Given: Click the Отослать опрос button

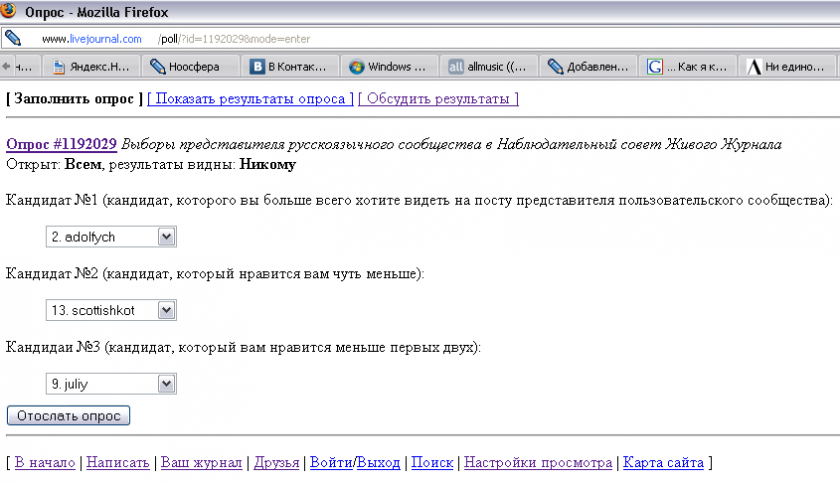Looking at the screenshot, I should click(69, 416).
